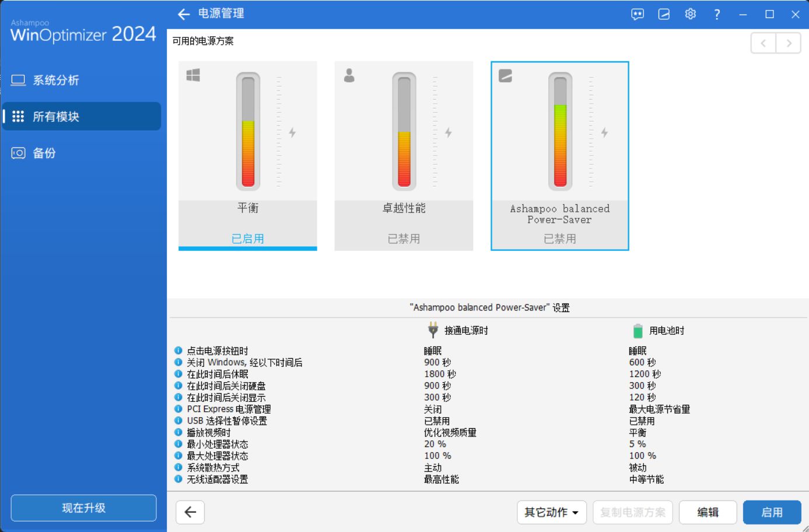This screenshot has width=809, height=532.
Task: Select the 平衡 power plan card
Action: click(248, 156)
